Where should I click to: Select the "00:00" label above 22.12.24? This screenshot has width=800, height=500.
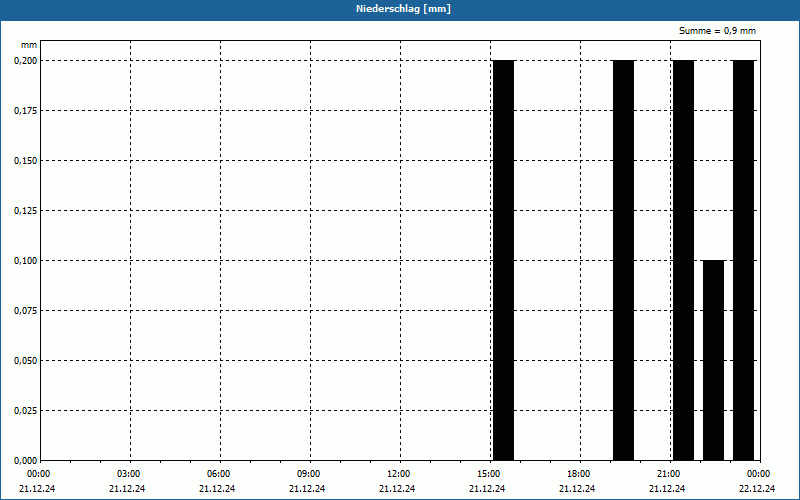pos(759,474)
